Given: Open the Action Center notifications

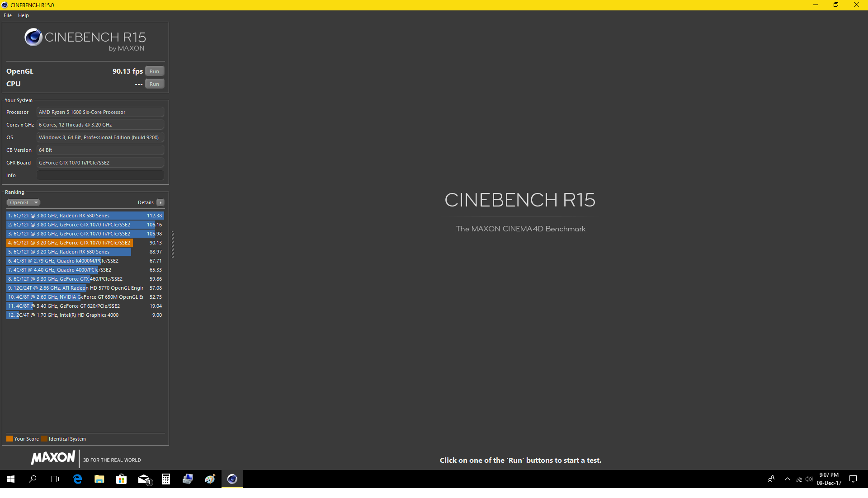Looking at the screenshot, I should coord(853,479).
